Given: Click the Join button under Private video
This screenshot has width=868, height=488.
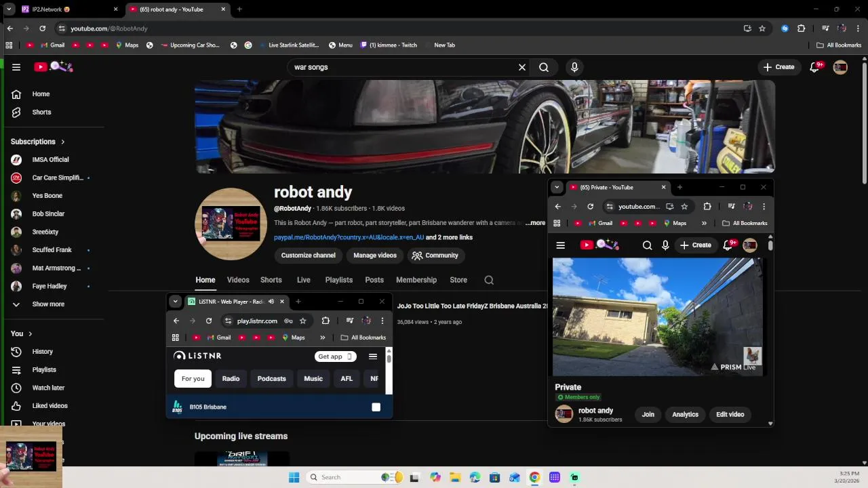Looking at the screenshot, I should (648, 415).
